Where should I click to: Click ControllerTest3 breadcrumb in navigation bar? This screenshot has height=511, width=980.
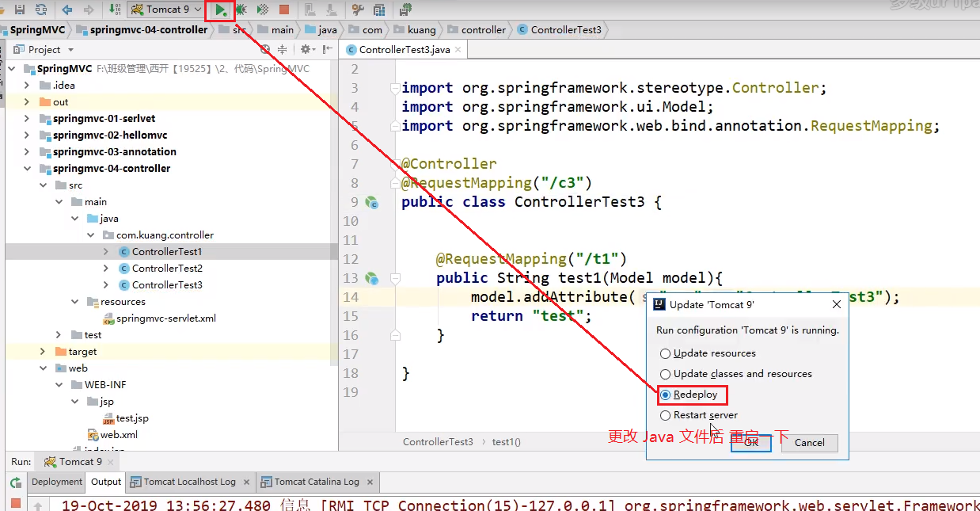pyautogui.click(x=560, y=29)
